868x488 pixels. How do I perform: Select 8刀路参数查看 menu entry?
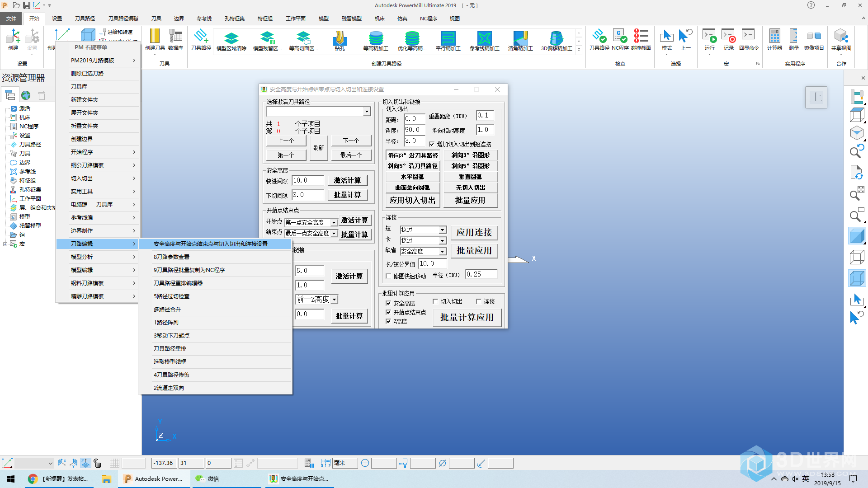216,257
